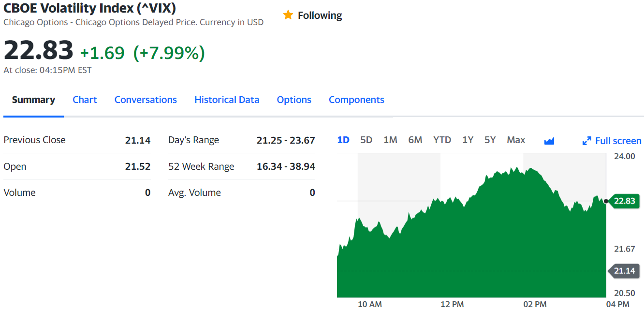Image resolution: width=644 pixels, height=310 pixels.
Task: Choose the 6M chart range
Action: tap(415, 140)
